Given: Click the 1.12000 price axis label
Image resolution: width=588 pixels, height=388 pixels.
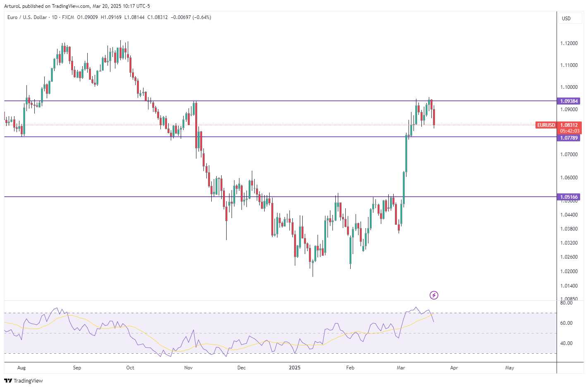Looking at the screenshot, I should coord(569,43).
